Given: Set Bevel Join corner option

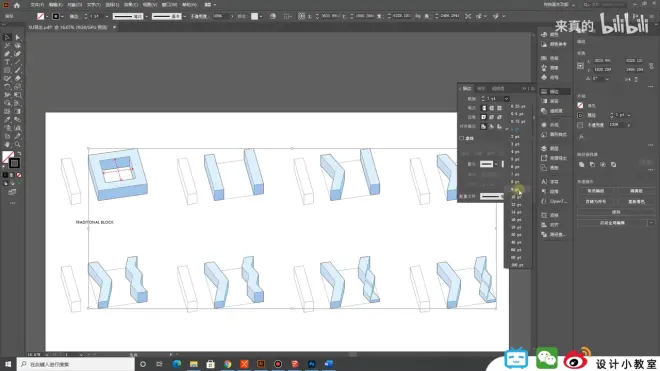Looking at the screenshot, I should point(500,117).
